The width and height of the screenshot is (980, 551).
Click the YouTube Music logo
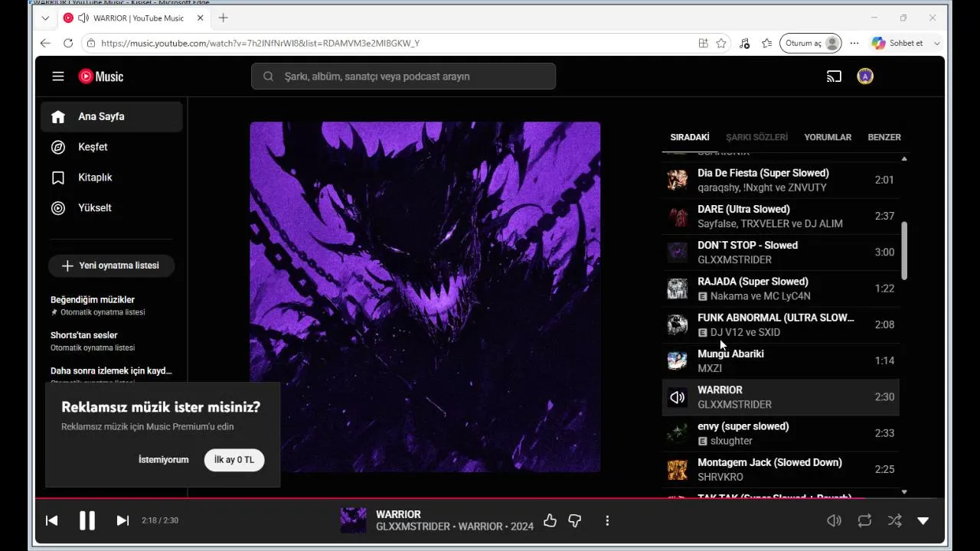tap(100, 77)
